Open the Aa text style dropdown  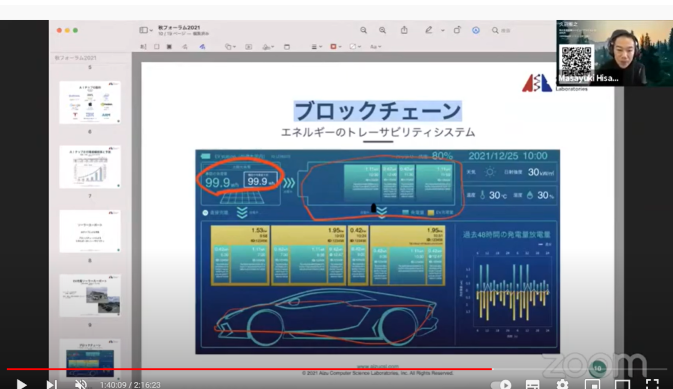tap(376, 46)
